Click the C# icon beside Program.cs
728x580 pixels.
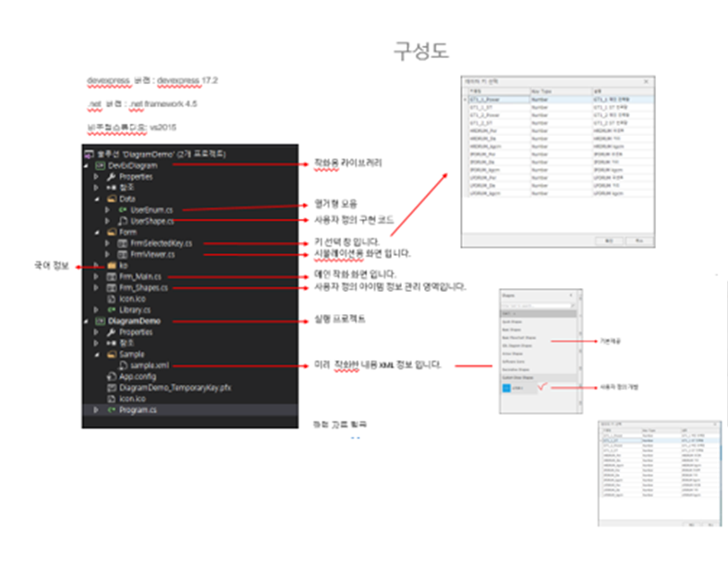tap(112, 410)
